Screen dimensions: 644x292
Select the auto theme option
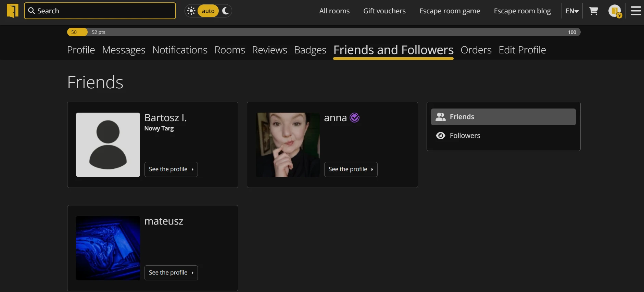pos(208,11)
